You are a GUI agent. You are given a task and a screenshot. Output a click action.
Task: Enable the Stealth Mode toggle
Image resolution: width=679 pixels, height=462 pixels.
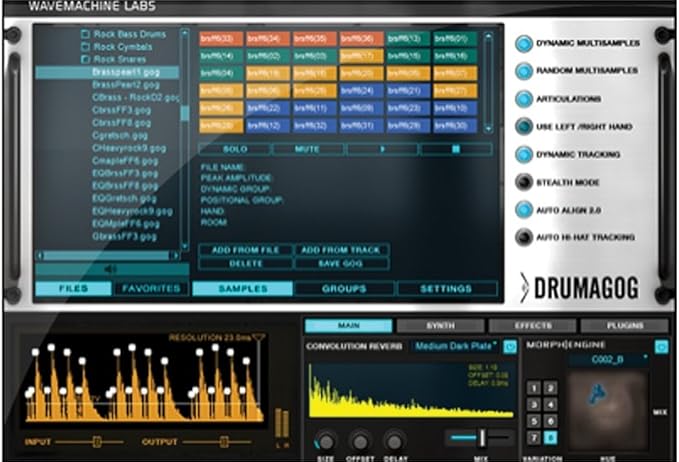click(x=524, y=182)
